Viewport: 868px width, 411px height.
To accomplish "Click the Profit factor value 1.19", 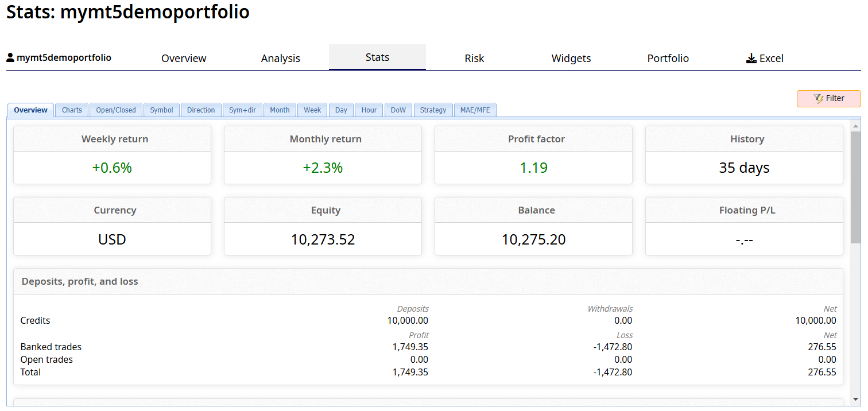I will [533, 168].
